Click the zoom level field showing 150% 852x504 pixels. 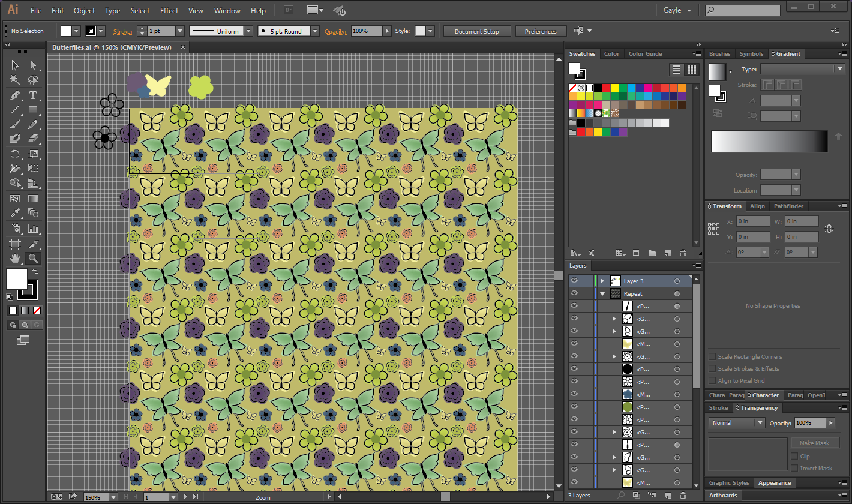tap(93, 497)
